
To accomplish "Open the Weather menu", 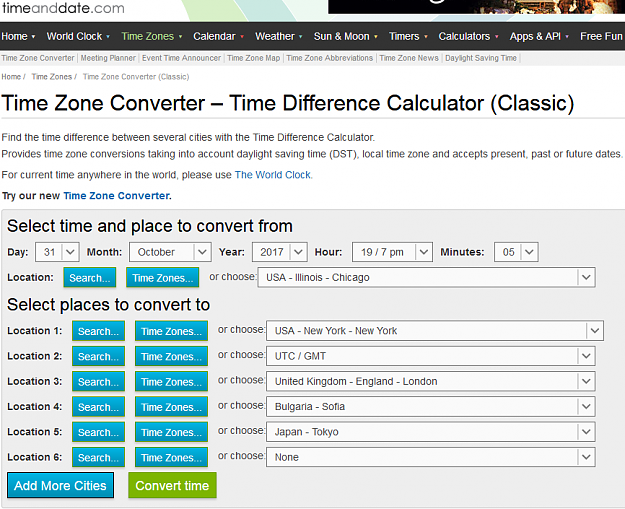I will pyautogui.click(x=279, y=36).
